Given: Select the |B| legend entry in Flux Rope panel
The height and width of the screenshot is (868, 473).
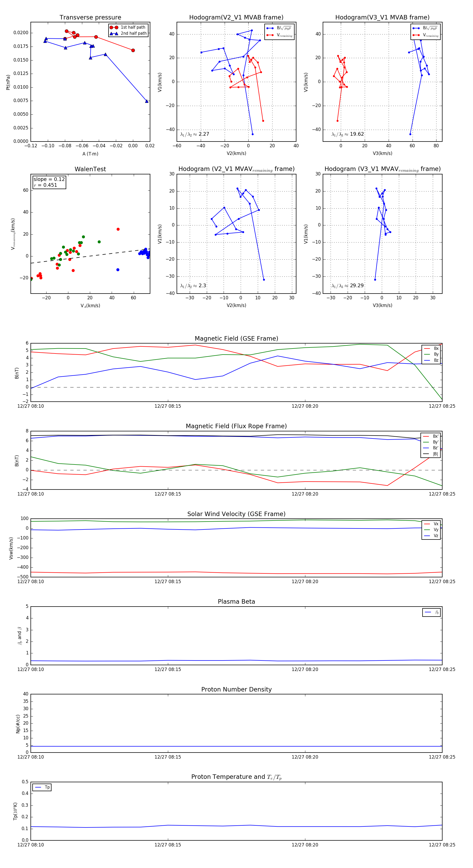Looking at the screenshot, I should [x=431, y=454].
